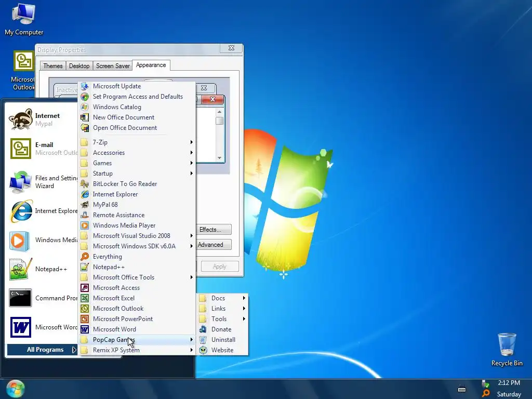532x399 pixels.
Task: Expand Links submenu in PopCap Games
Action: (x=222, y=309)
